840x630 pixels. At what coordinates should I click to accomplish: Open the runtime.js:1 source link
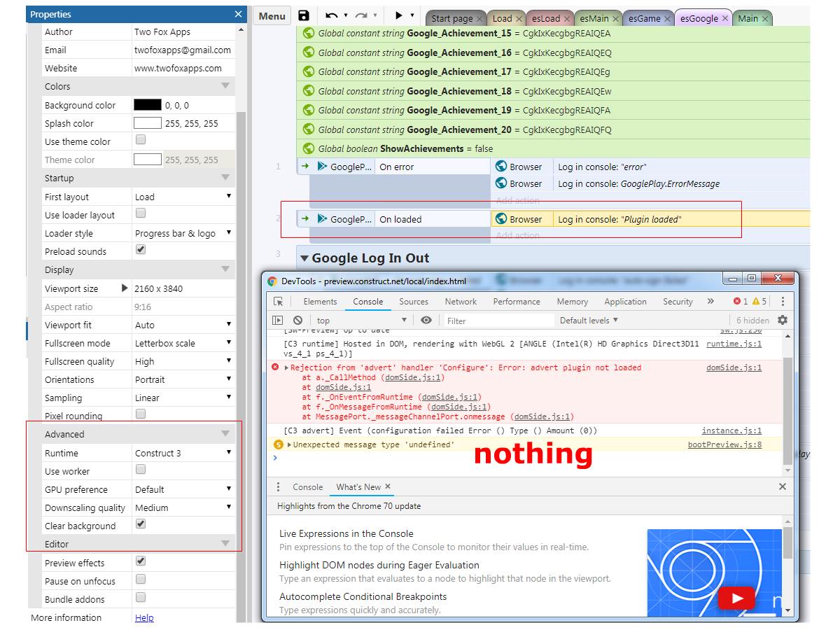pos(734,344)
